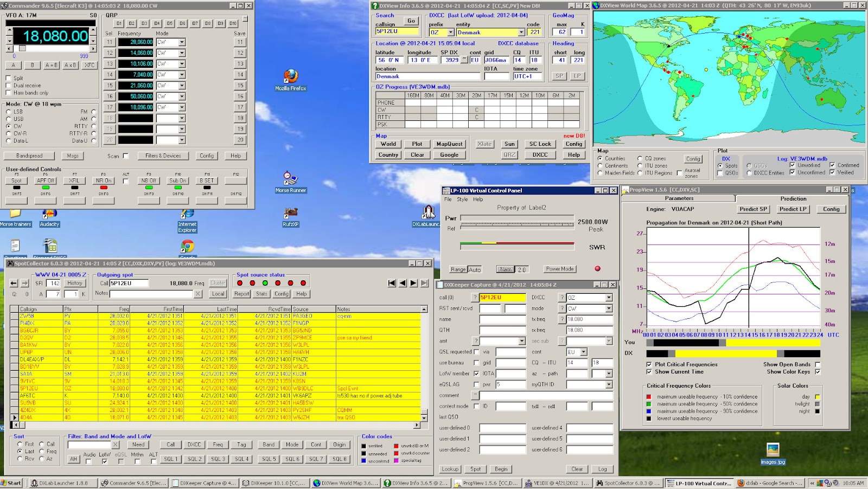Open the Style menu in LP-100 panel
This screenshot has height=489, width=868.
(x=463, y=199)
